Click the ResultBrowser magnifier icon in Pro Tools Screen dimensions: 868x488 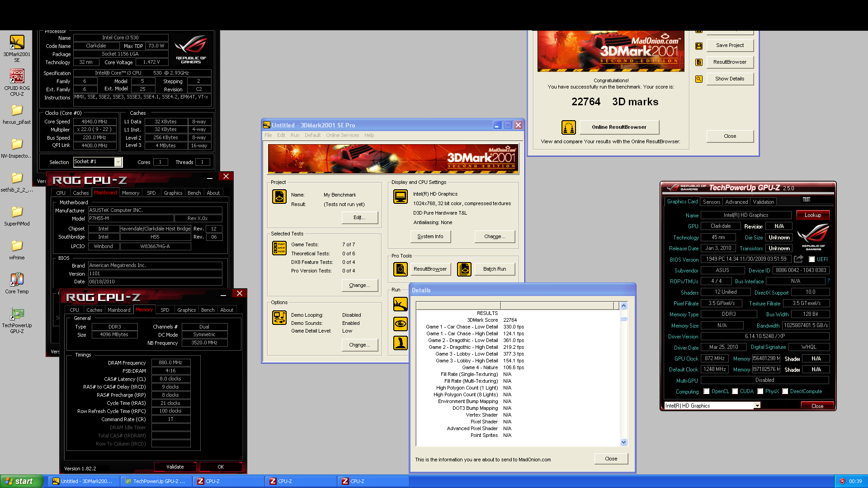click(401, 269)
